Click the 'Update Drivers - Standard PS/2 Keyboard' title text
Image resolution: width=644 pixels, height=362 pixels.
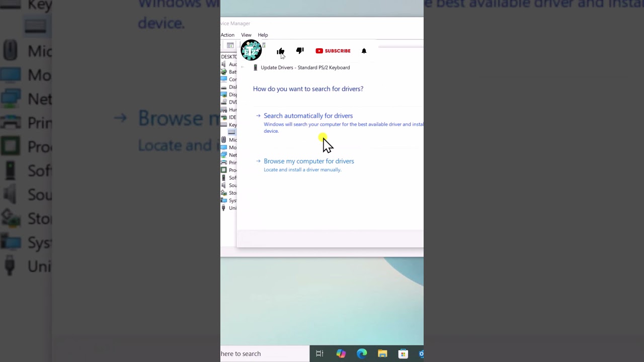click(x=305, y=67)
